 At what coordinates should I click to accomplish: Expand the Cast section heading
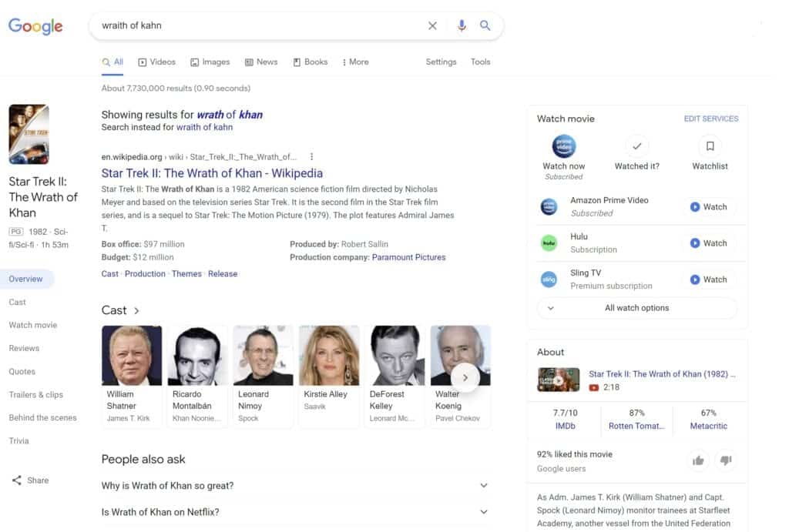(x=120, y=310)
